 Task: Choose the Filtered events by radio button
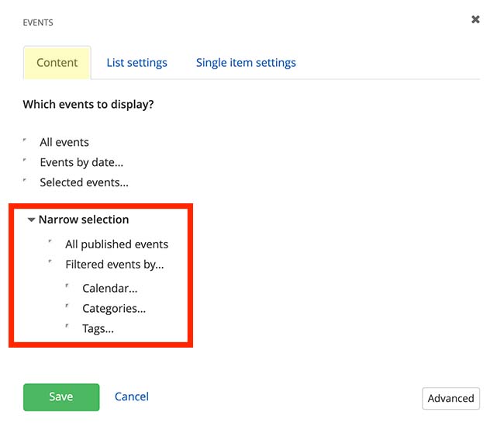coord(50,263)
